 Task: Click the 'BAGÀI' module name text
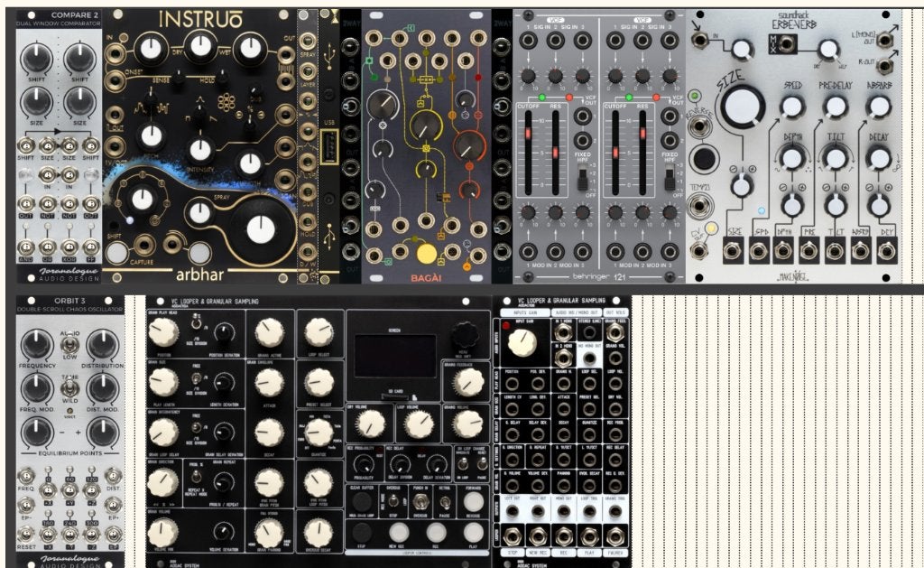(x=426, y=278)
